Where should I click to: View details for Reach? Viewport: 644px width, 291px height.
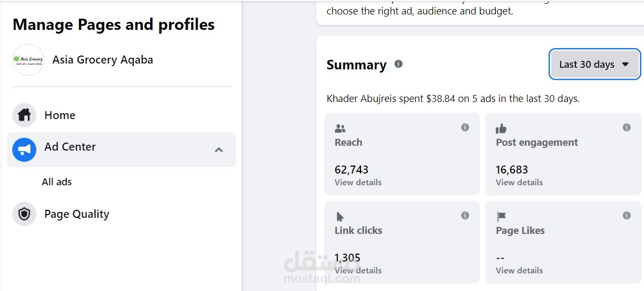pos(358,183)
